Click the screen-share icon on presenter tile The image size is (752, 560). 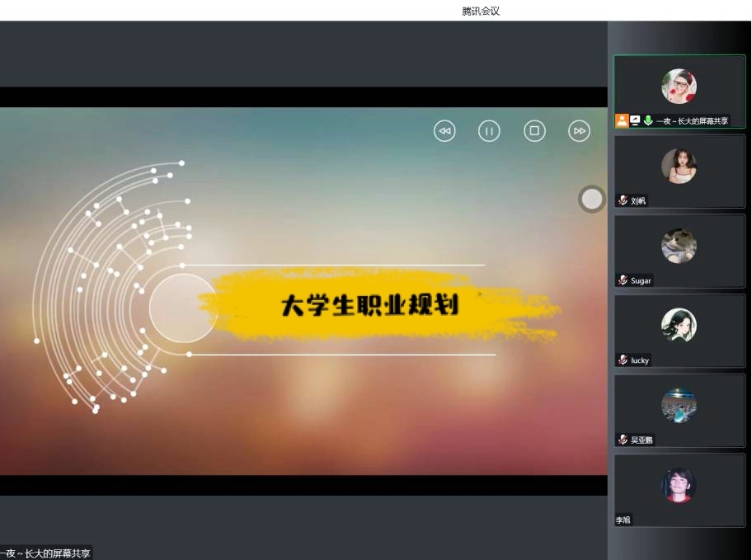coord(635,120)
